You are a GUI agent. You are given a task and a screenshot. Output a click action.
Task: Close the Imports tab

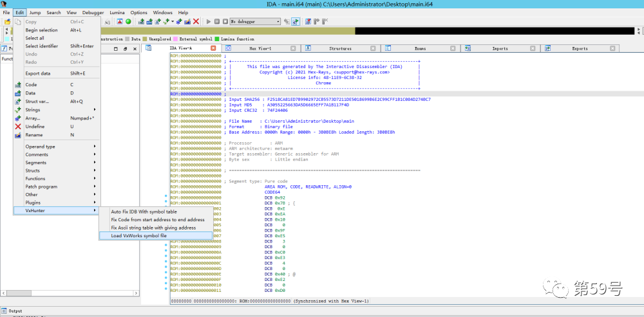click(x=533, y=48)
